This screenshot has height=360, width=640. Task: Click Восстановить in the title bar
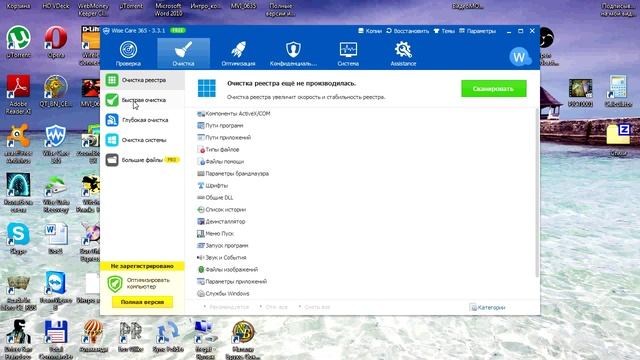click(x=407, y=31)
